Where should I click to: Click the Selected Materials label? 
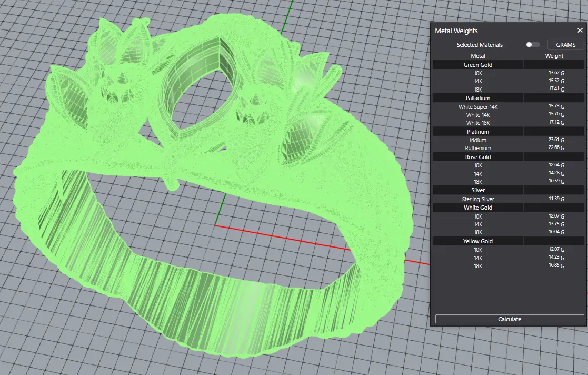(479, 45)
